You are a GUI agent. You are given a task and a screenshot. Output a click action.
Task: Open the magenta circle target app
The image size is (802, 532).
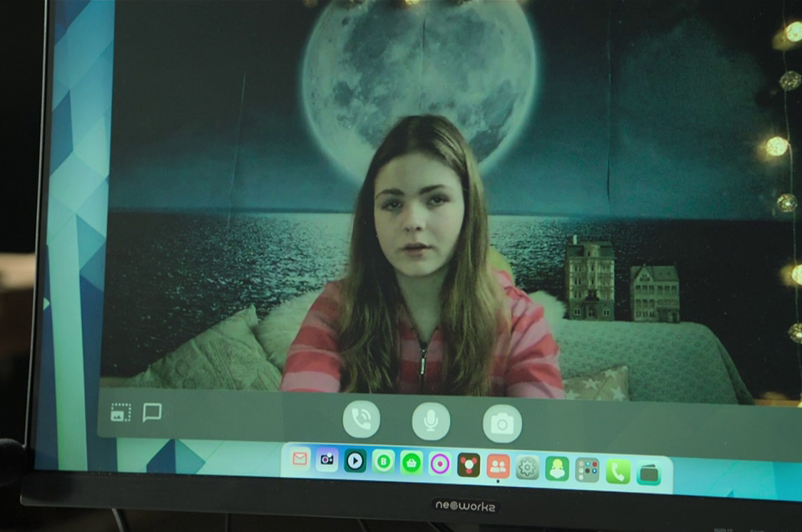tap(440, 463)
